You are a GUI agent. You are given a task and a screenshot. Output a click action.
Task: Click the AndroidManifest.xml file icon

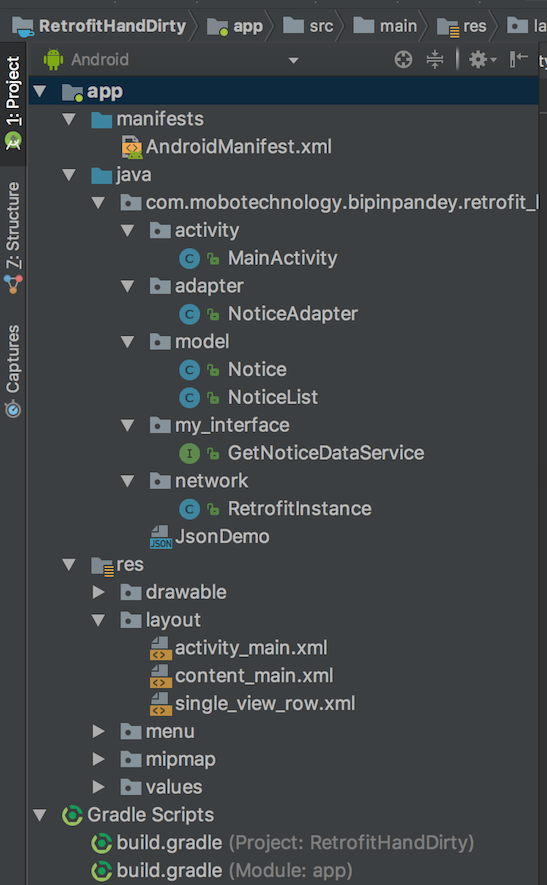click(x=132, y=147)
